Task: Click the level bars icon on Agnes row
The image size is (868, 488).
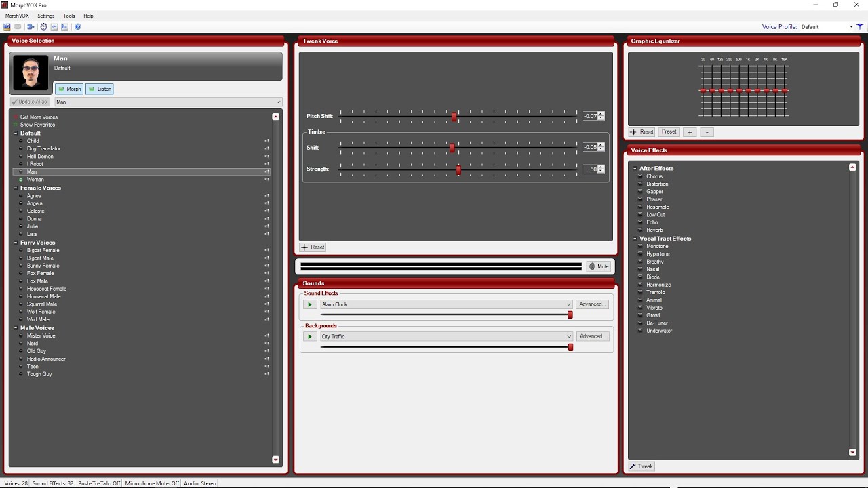Action: tap(267, 196)
